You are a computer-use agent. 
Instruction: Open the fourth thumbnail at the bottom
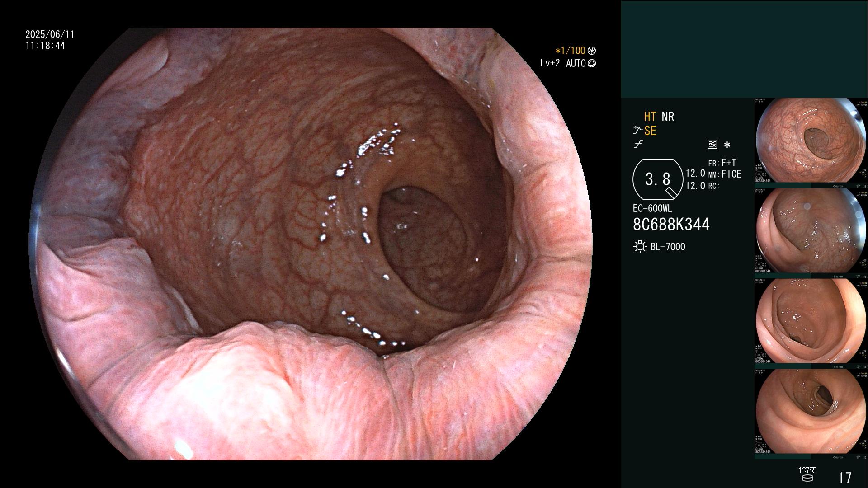point(811,412)
